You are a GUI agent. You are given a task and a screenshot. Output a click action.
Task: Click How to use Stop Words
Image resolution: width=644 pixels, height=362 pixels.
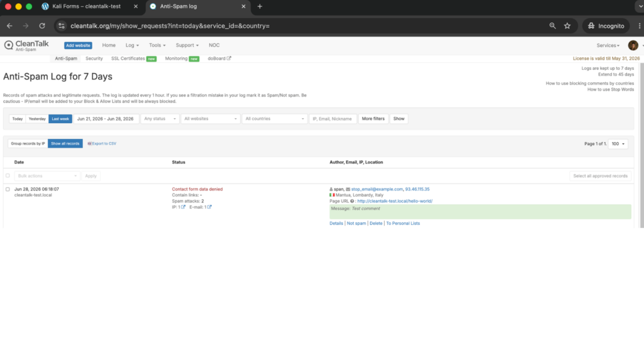(x=610, y=89)
